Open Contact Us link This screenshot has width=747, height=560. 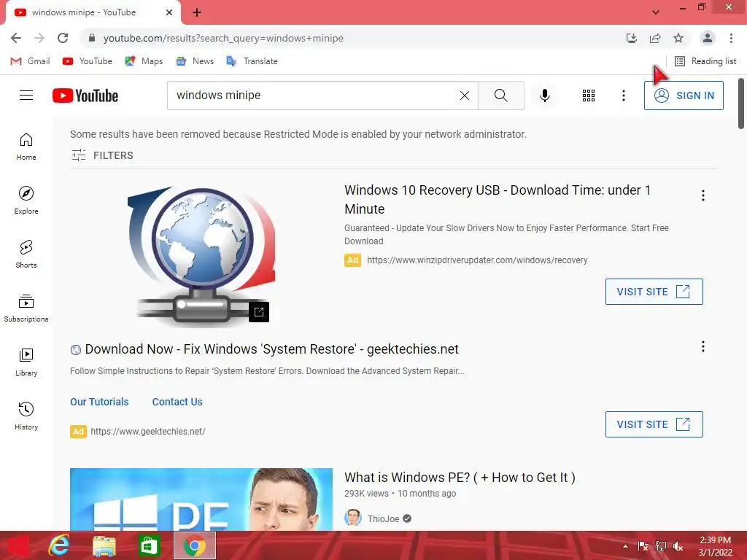click(177, 402)
